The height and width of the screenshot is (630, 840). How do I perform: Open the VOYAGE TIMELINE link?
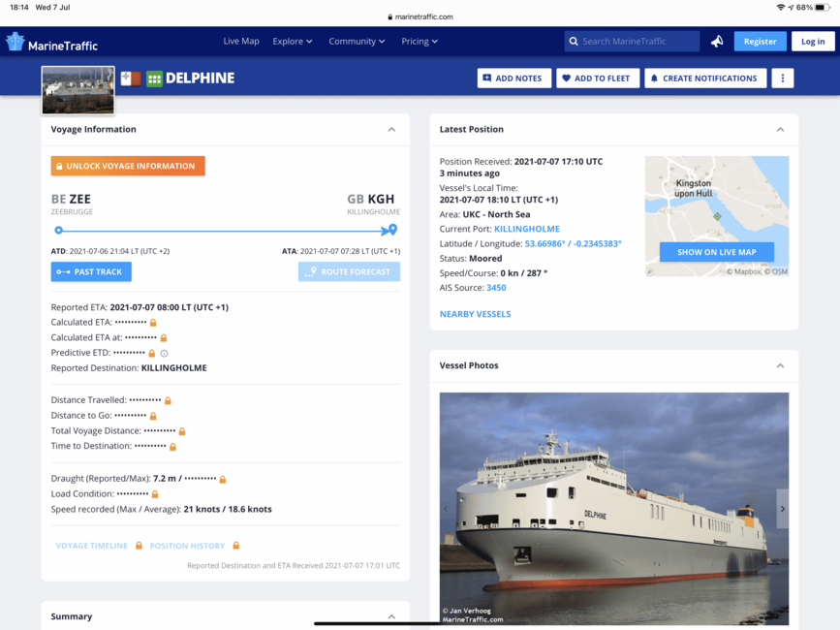[x=92, y=546]
